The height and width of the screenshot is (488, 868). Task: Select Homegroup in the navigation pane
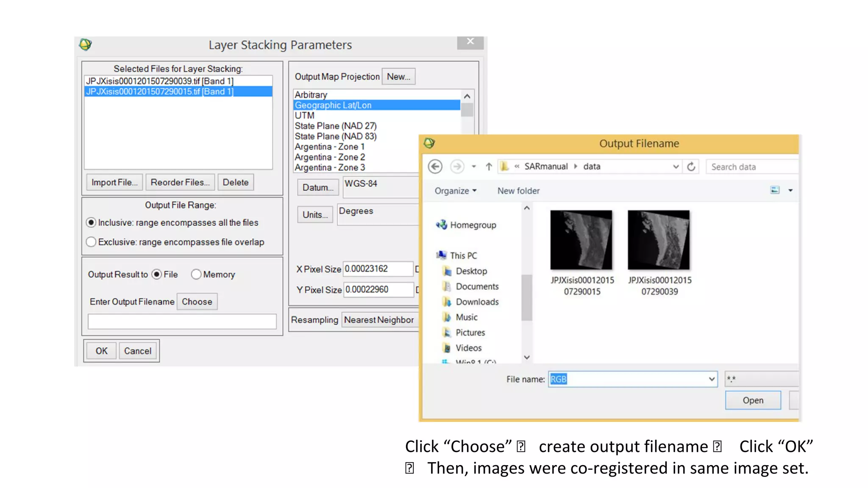[473, 225]
